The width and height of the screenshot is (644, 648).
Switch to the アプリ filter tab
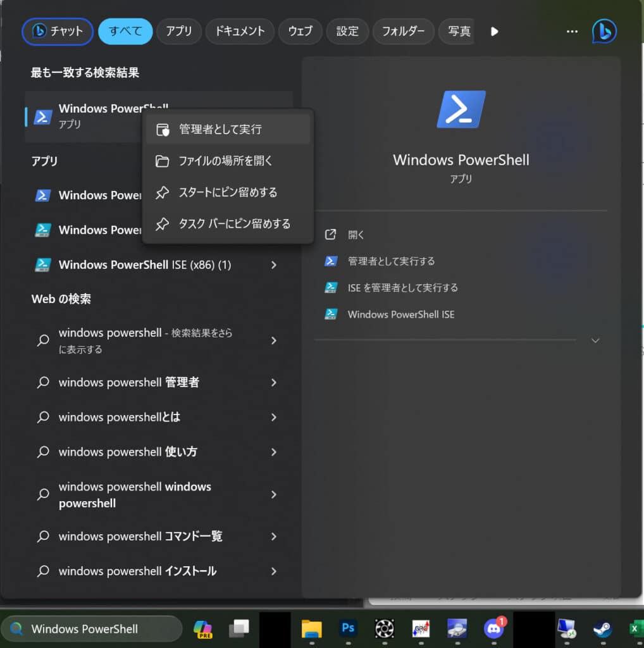point(179,31)
